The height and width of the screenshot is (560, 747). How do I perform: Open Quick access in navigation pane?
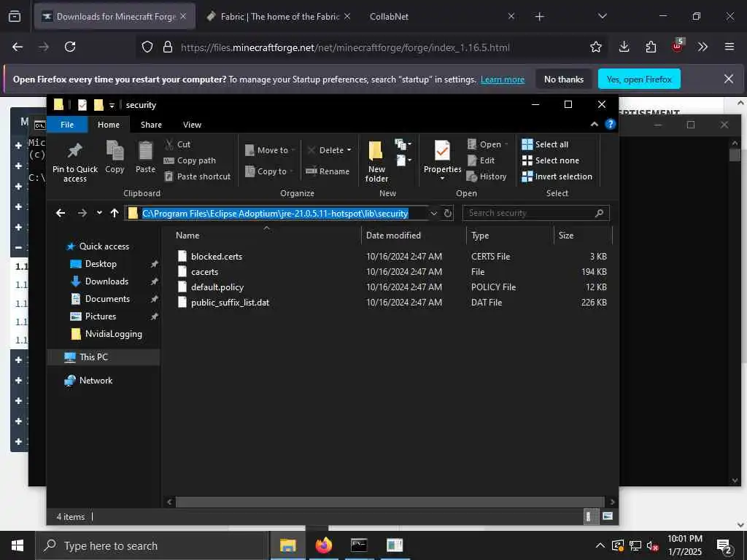pyautogui.click(x=104, y=246)
